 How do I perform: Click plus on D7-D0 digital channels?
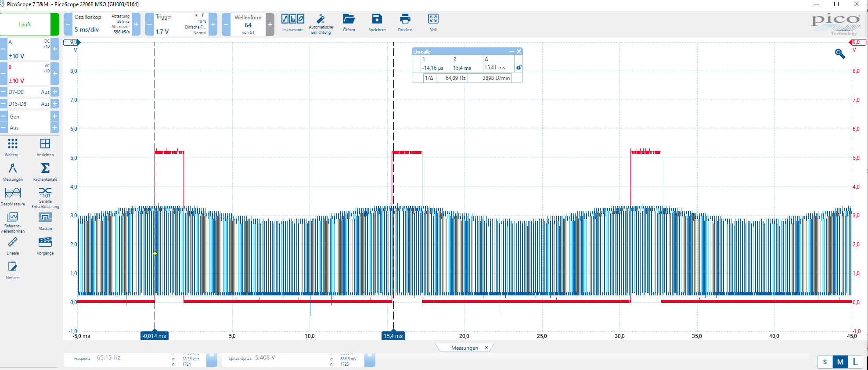(x=55, y=92)
